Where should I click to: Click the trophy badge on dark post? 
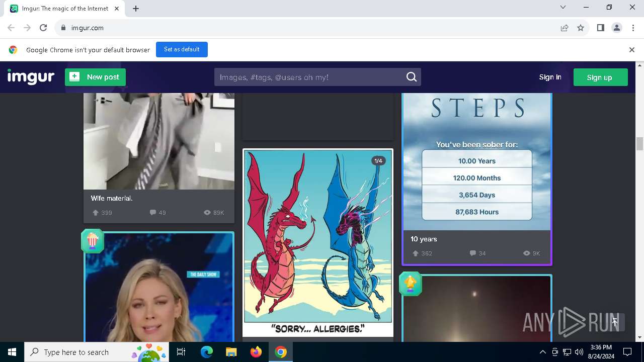pos(410,284)
